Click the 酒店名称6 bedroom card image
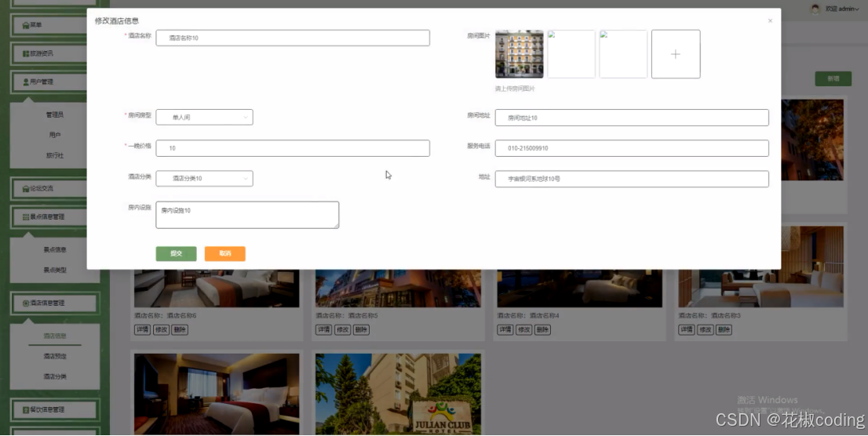Image resolution: width=868 pixels, height=436 pixels. (x=217, y=289)
